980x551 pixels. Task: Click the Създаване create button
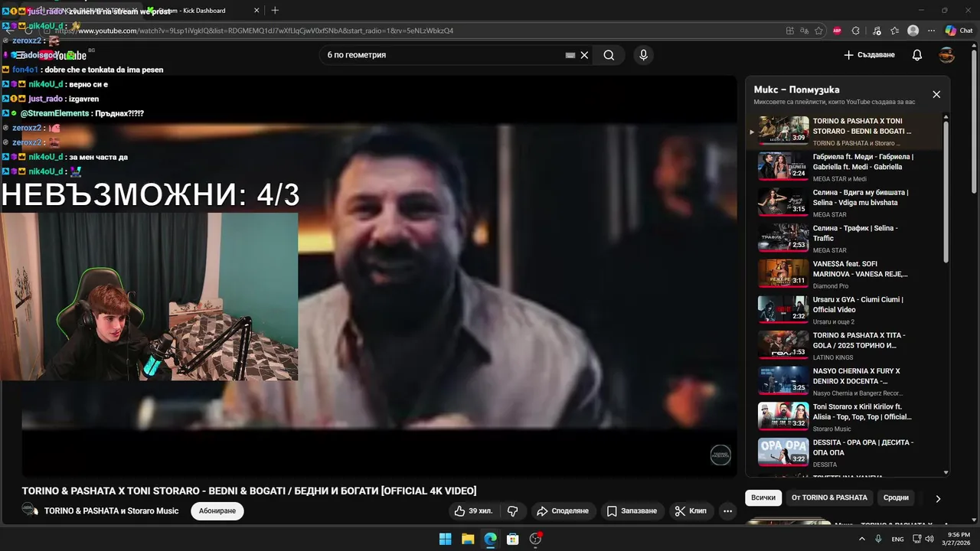pos(869,55)
